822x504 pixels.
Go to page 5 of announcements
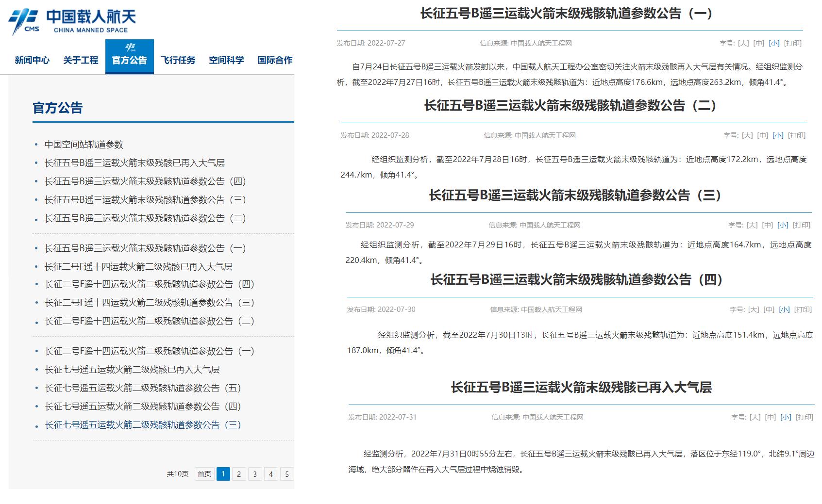(286, 474)
